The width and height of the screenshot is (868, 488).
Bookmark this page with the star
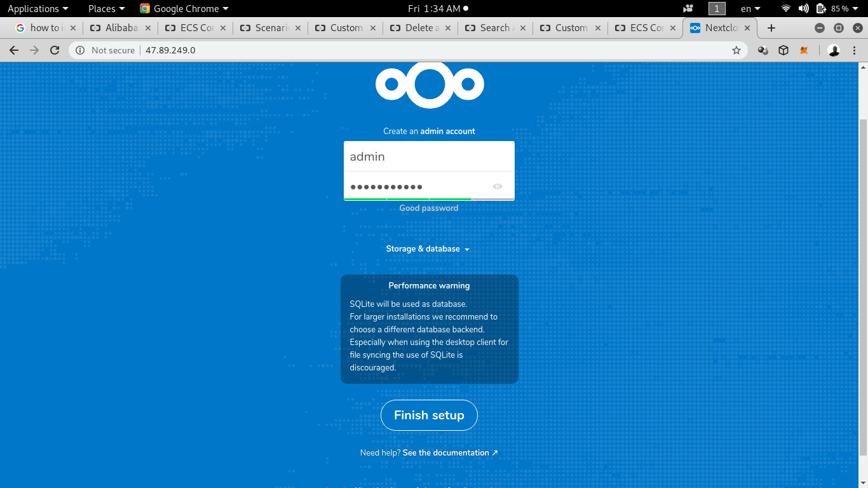[736, 50]
